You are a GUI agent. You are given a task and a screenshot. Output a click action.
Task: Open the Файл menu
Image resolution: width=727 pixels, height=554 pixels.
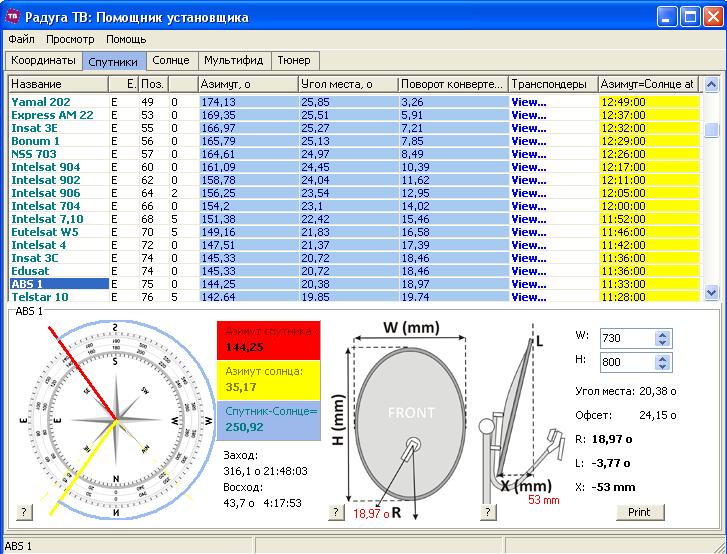[x=21, y=39]
